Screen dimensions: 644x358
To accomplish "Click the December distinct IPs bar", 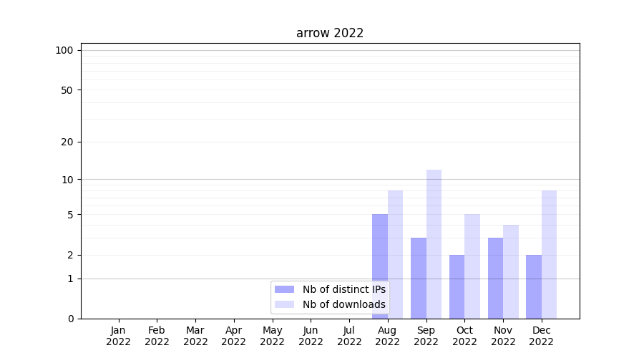I will [534, 286].
